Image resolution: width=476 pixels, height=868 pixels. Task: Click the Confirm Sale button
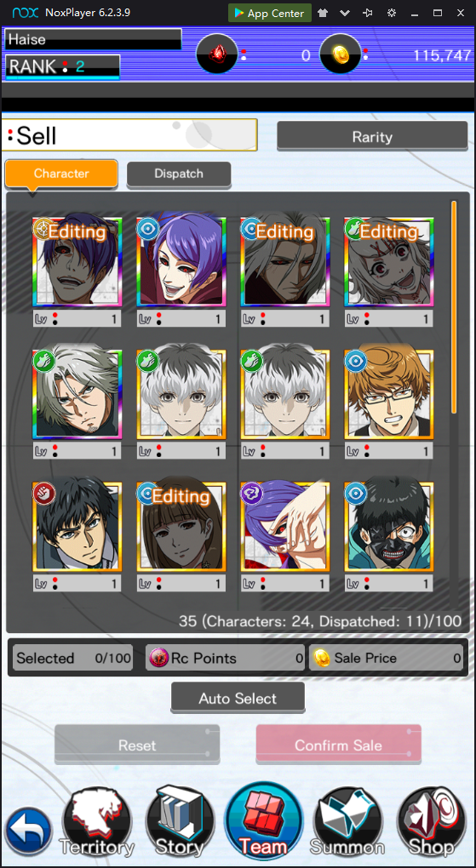[338, 745]
